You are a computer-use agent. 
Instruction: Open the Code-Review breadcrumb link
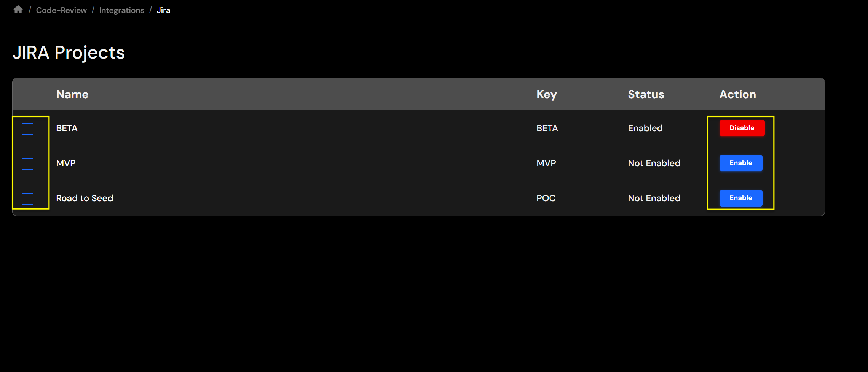pyautogui.click(x=61, y=10)
